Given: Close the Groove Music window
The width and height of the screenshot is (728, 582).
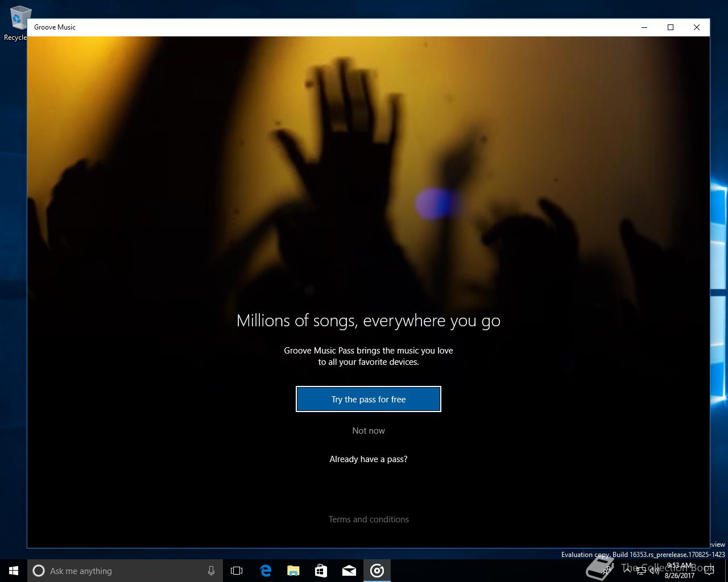Looking at the screenshot, I should (697, 27).
